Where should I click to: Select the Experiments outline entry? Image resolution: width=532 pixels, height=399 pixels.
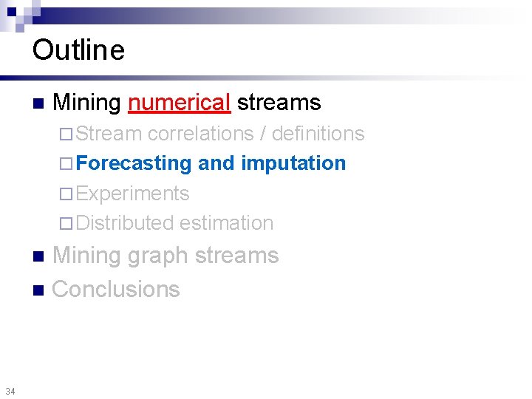(132, 194)
